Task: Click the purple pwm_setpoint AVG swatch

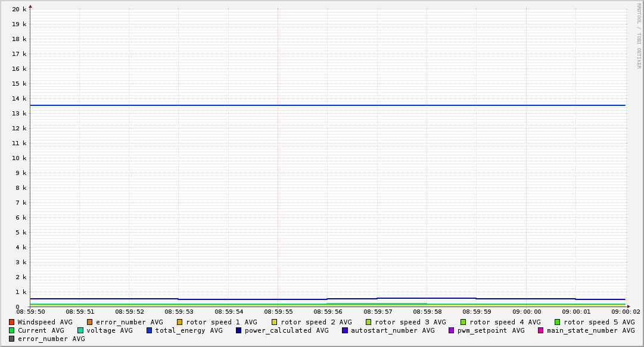Action: coord(452,330)
